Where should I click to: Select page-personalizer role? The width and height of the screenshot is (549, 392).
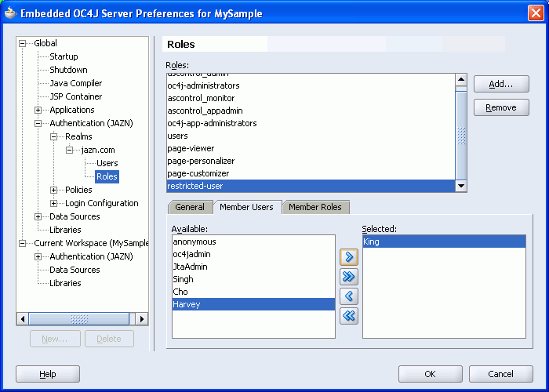(x=311, y=162)
